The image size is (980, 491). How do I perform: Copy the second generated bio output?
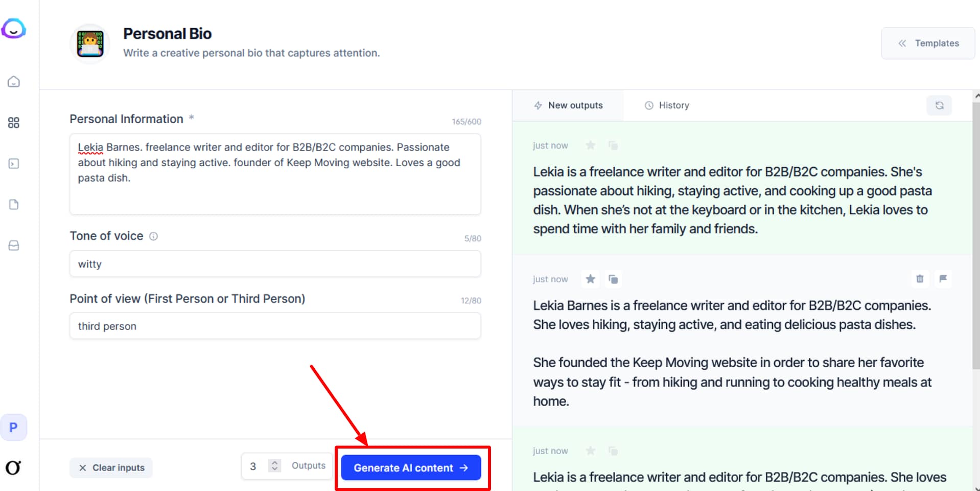tap(613, 279)
